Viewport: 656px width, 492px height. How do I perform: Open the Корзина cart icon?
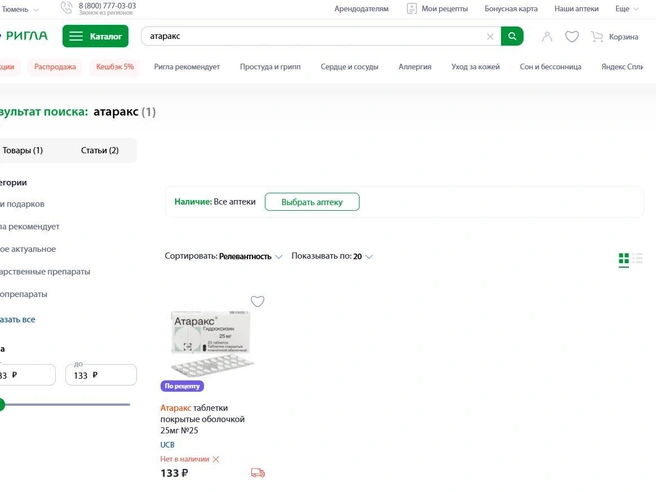coord(597,37)
